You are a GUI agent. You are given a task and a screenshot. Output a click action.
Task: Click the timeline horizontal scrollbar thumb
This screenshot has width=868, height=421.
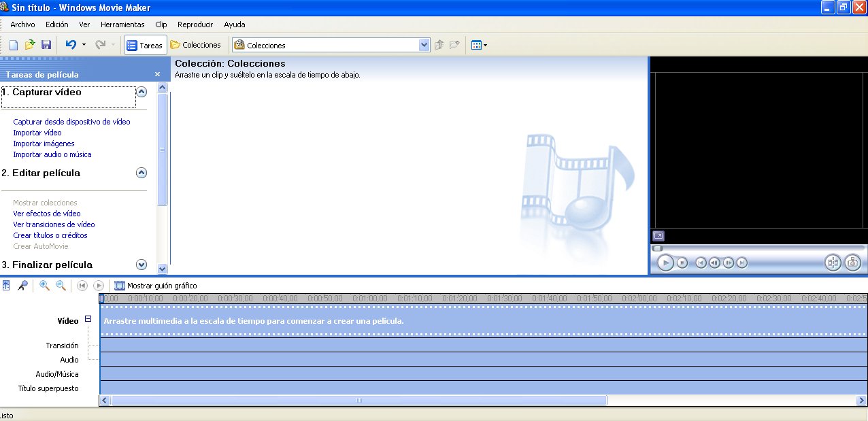358,401
